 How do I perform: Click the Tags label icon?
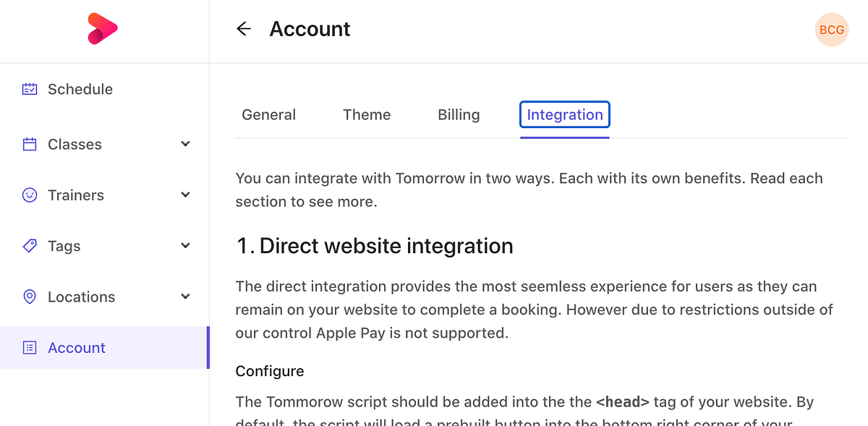click(29, 246)
